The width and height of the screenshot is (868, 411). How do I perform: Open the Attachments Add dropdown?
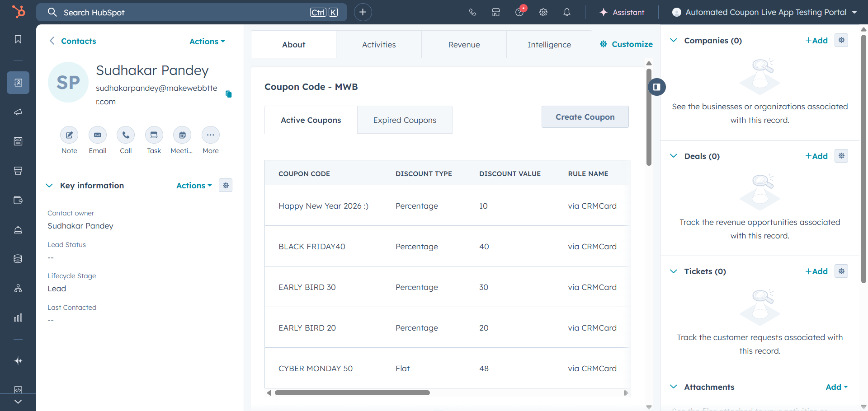click(836, 387)
